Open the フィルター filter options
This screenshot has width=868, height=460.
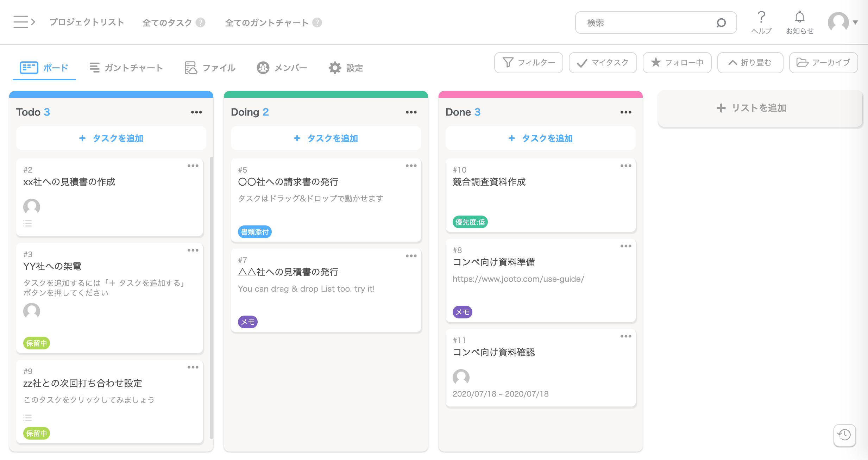(x=528, y=63)
